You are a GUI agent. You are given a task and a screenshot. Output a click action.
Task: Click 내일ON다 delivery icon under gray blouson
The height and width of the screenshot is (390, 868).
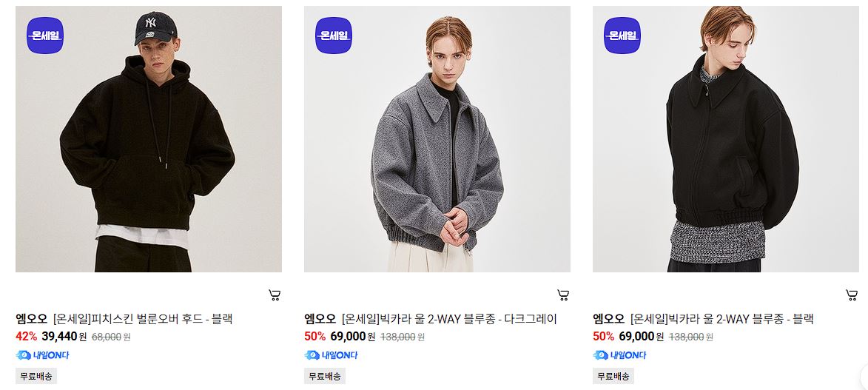click(331, 355)
